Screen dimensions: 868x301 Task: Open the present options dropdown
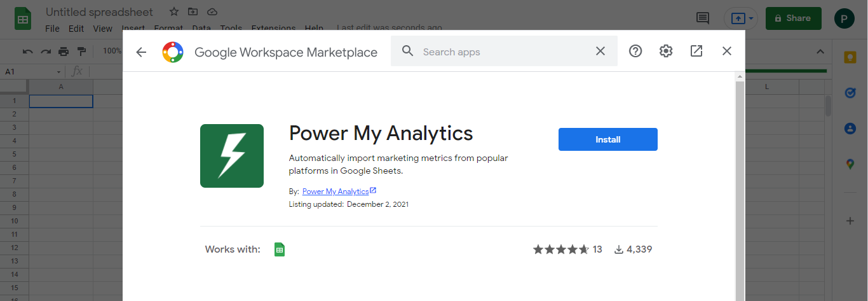(752, 18)
